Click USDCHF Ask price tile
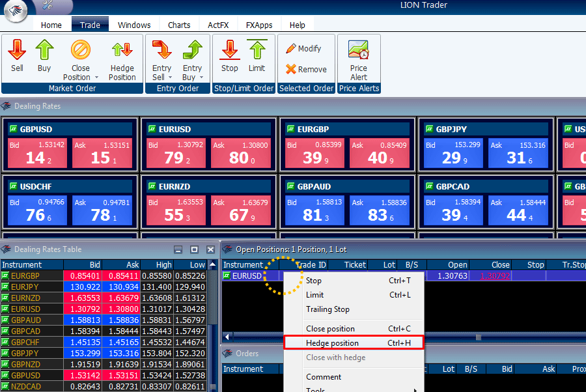586x392 pixels. click(x=102, y=210)
